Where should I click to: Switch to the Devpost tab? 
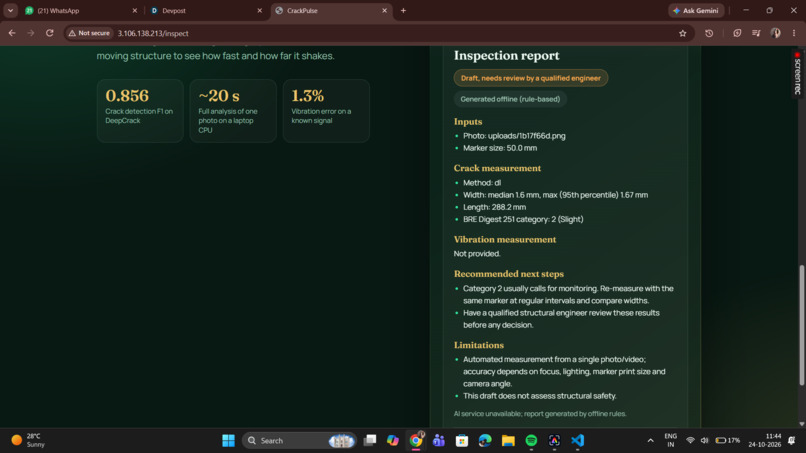(x=206, y=10)
